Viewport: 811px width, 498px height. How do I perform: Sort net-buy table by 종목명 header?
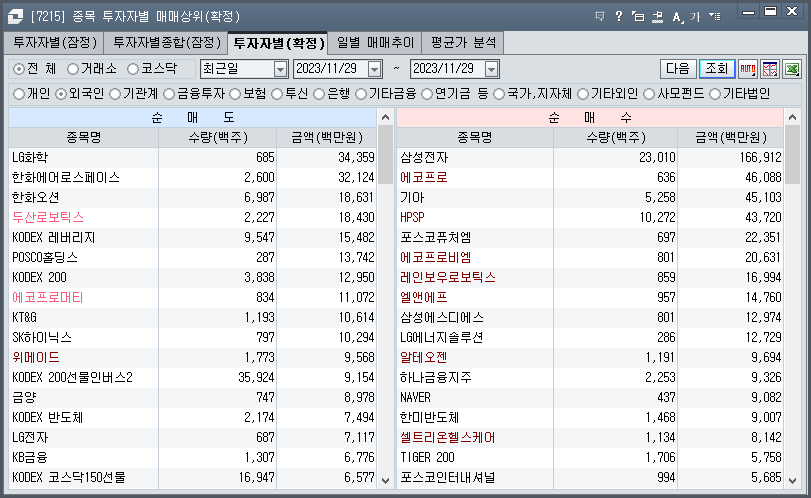[x=474, y=138]
